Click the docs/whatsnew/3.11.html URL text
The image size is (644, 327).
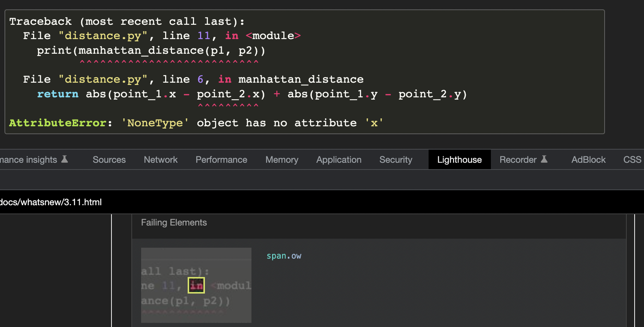coord(51,202)
